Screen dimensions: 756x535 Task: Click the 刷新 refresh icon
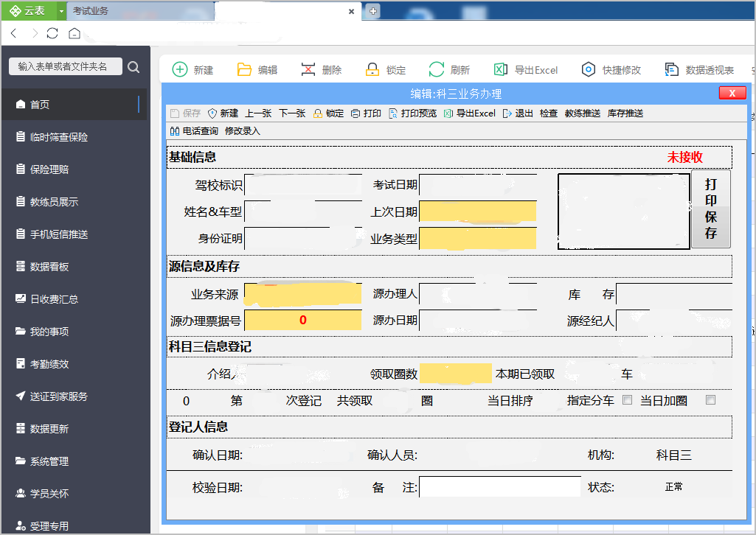[437, 69]
